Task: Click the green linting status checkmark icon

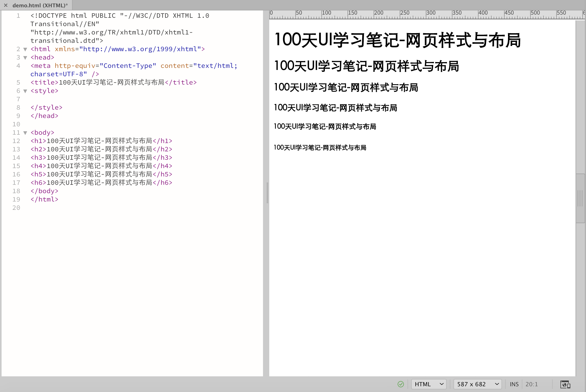Action: pos(400,384)
